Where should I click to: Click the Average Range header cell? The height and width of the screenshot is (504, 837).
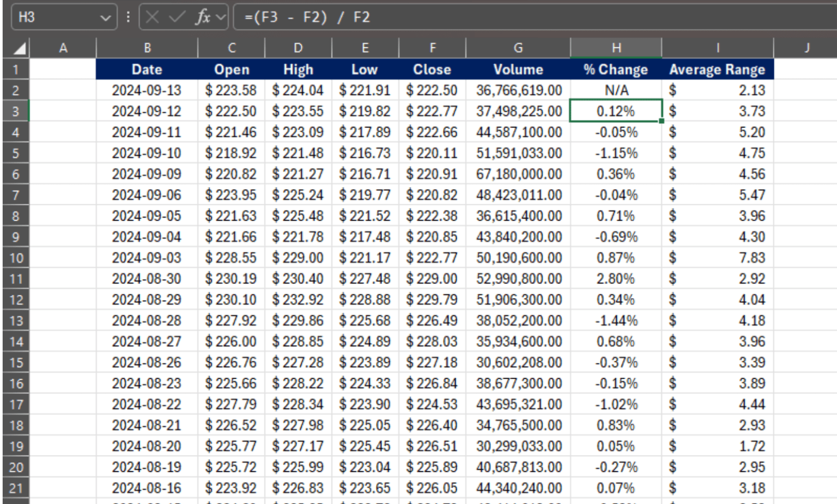(x=717, y=69)
